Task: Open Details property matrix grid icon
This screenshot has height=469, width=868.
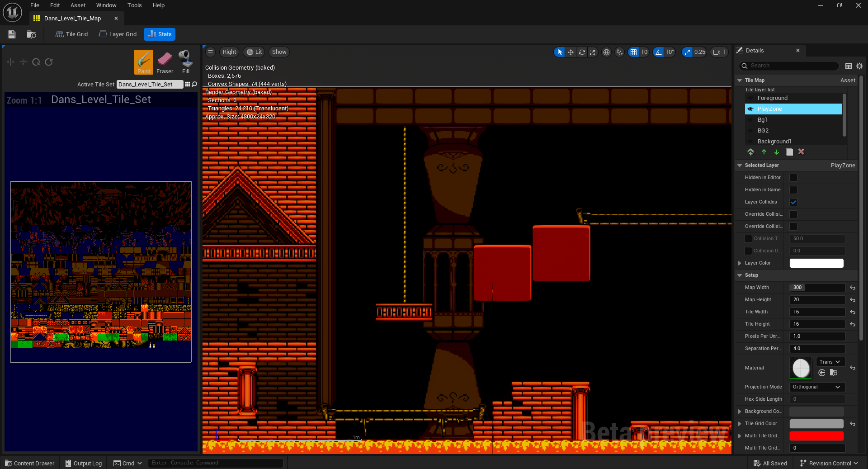Action: [x=849, y=66]
